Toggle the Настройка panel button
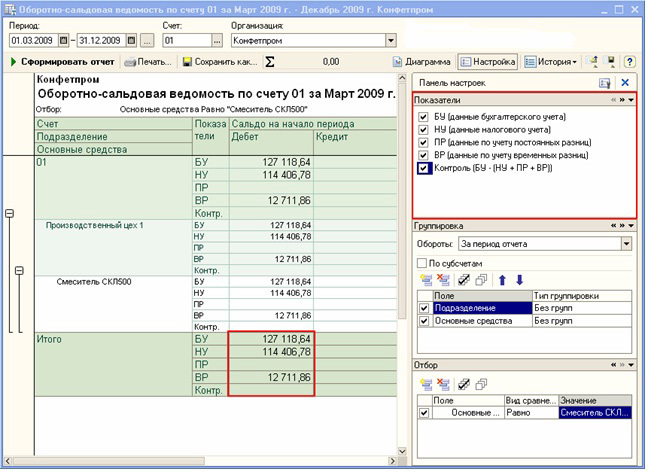 (488, 62)
